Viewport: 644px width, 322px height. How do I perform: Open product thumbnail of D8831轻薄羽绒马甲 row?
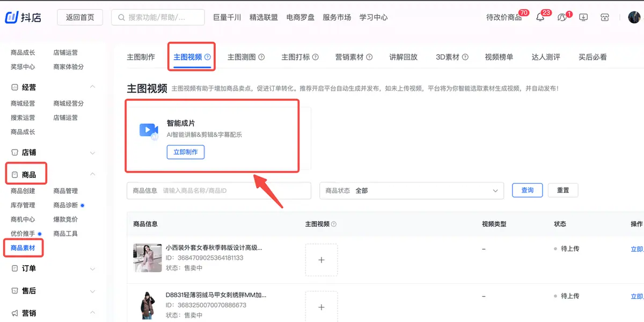pos(147,305)
